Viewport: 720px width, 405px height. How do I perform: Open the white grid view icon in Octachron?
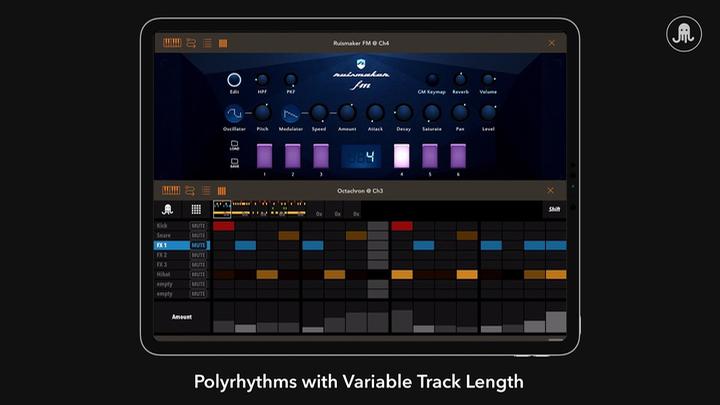(196, 209)
